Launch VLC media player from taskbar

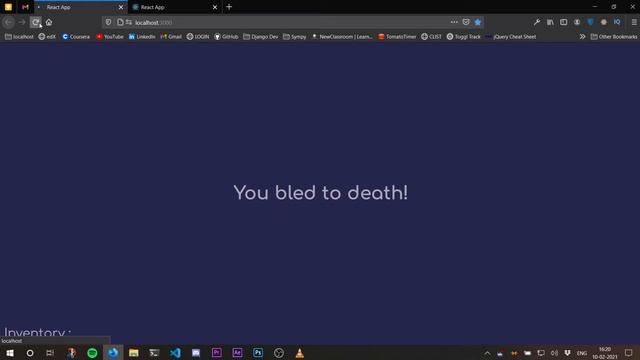point(300,353)
